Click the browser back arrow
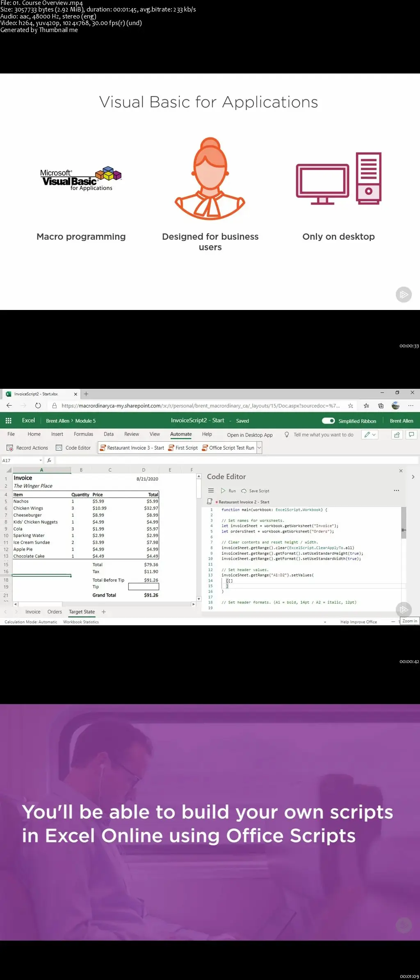Screen dimensions: 420x980 (9, 406)
